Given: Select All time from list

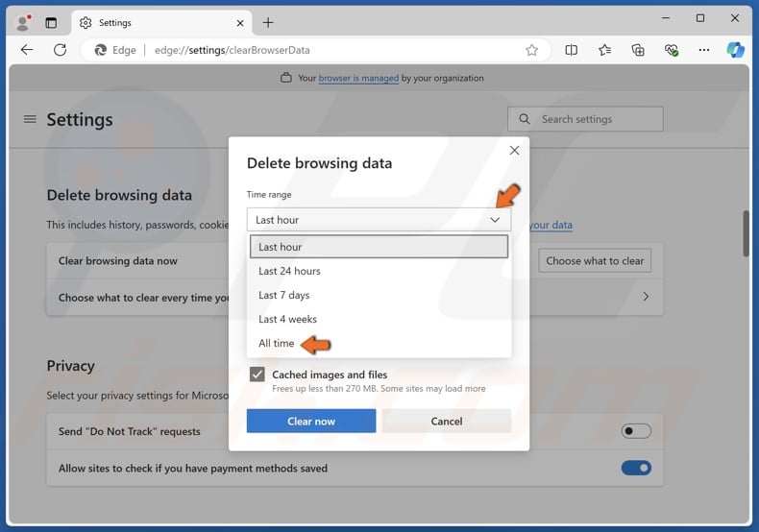Looking at the screenshot, I should pyautogui.click(x=277, y=343).
